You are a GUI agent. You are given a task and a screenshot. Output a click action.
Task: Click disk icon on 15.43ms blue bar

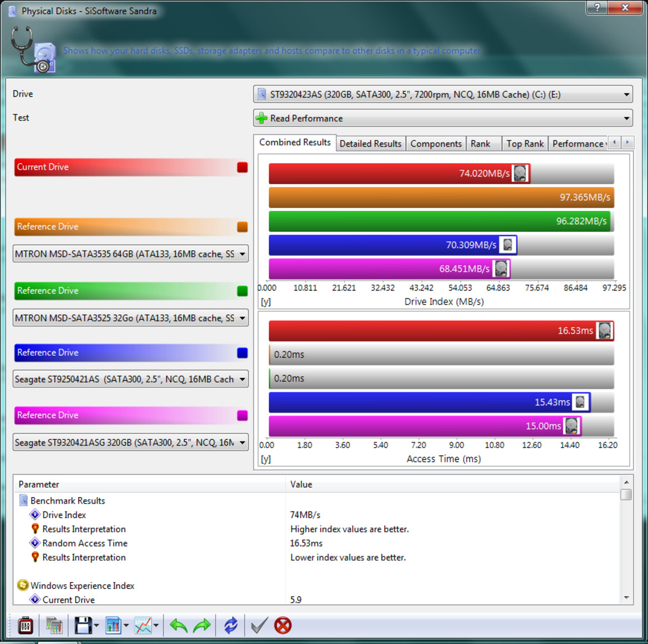coord(580,402)
